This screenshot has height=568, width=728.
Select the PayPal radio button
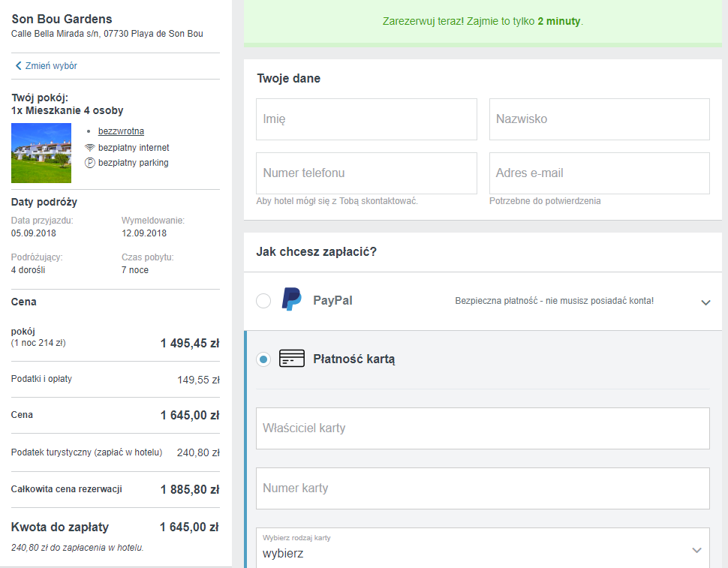click(x=263, y=301)
